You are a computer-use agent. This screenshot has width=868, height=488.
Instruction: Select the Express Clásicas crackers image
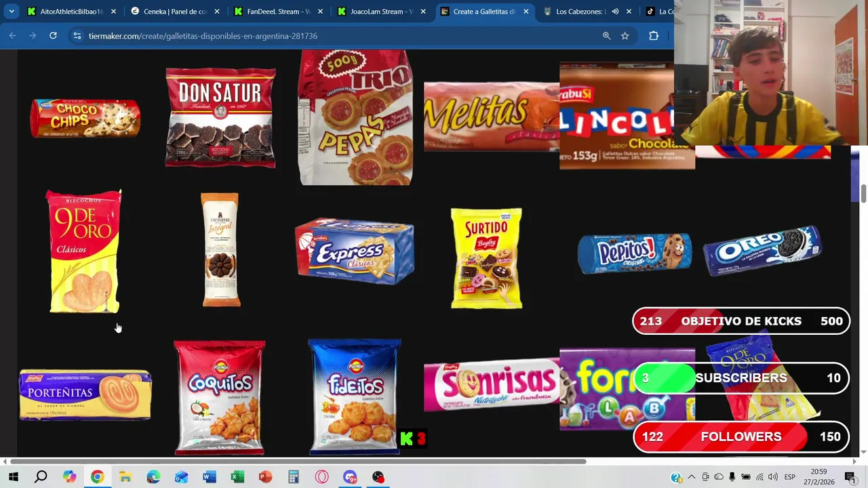(355, 251)
